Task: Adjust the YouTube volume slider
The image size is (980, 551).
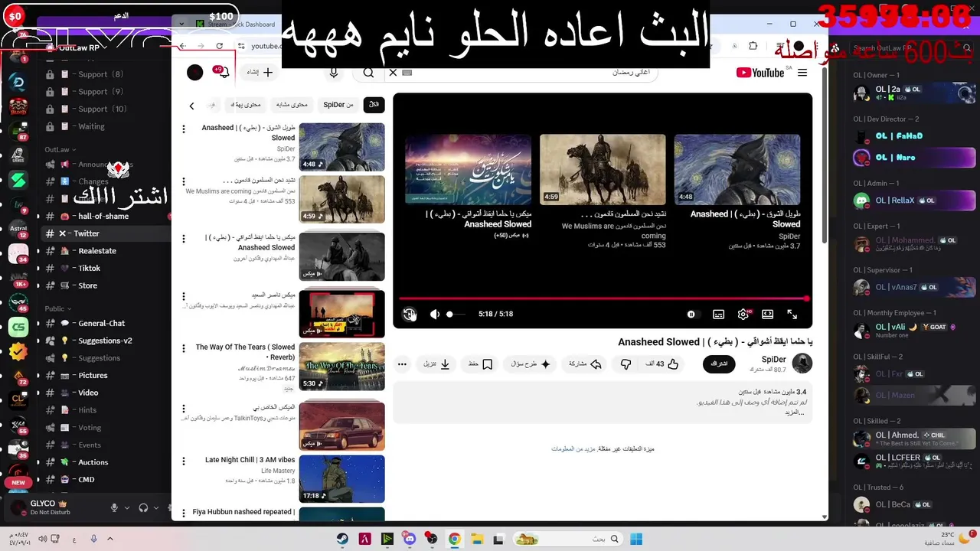Action: tap(456, 314)
